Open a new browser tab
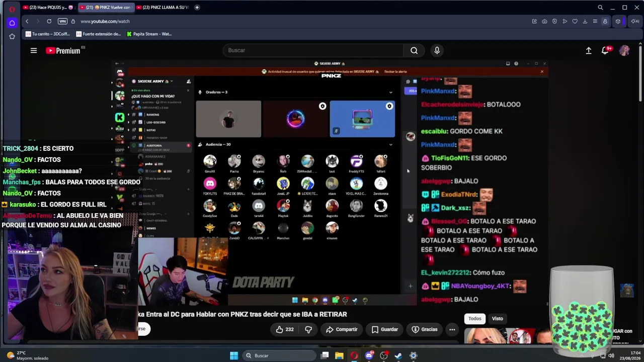Screen dimensions: 644x362 (197, 8)
